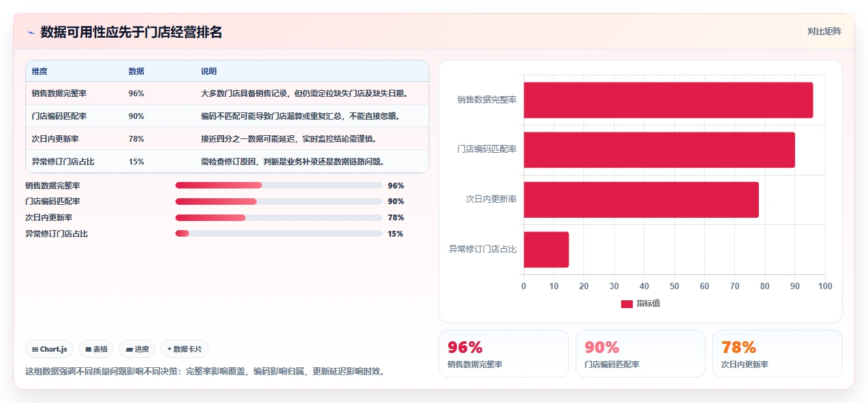Click the 销售数据完整率 chart bar
Viewport: 868px width, 403px height.
click(x=669, y=100)
